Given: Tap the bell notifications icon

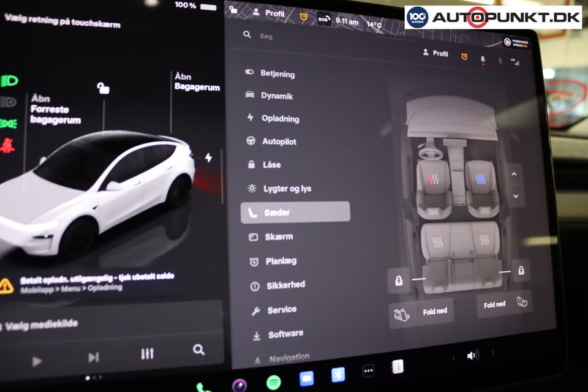Looking at the screenshot, I should [482, 59].
